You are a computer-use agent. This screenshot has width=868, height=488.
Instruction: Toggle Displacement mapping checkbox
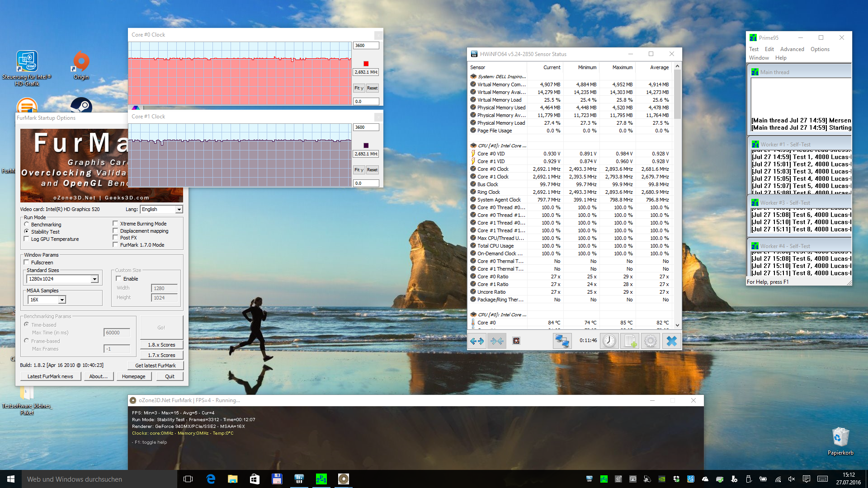pyautogui.click(x=141, y=231)
